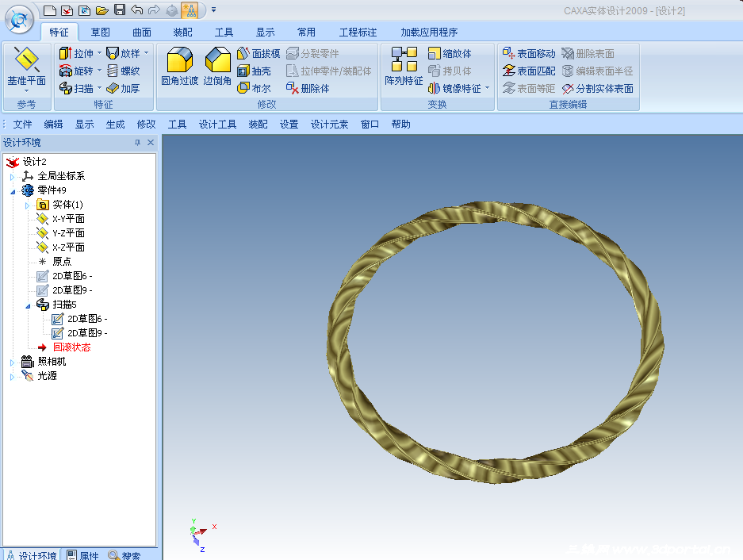The image size is (743, 560).
Task: Click the CAXA application logo button
Action: (x=19, y=20)
